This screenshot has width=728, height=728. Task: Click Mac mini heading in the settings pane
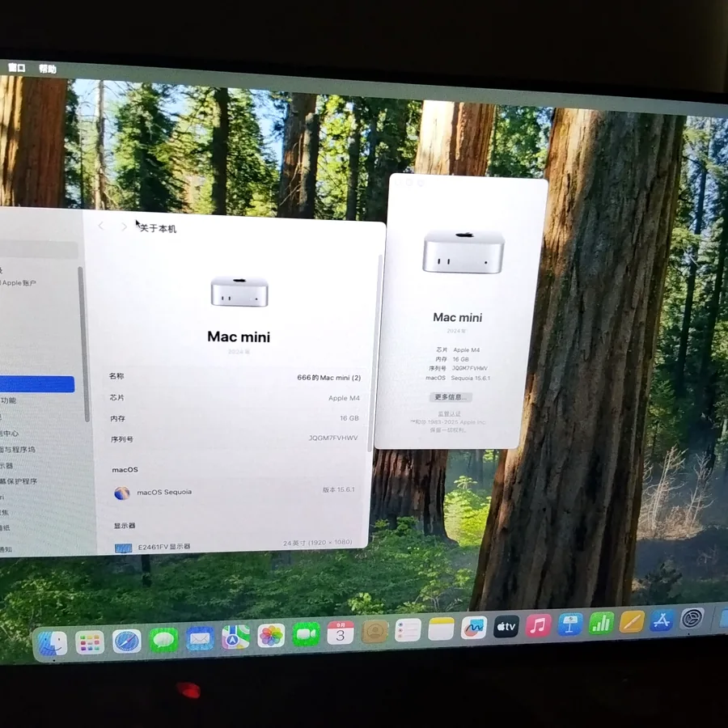coord(239,336)
